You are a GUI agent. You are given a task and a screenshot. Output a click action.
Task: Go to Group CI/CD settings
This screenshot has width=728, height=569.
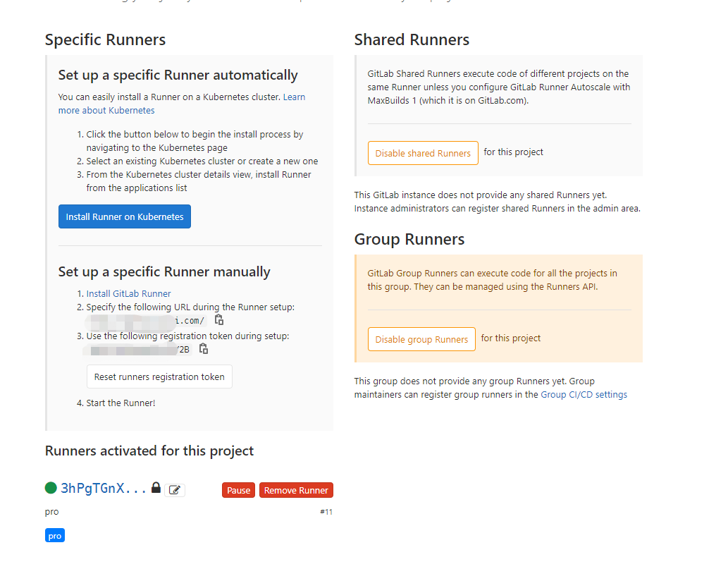(x=584, y=394)
